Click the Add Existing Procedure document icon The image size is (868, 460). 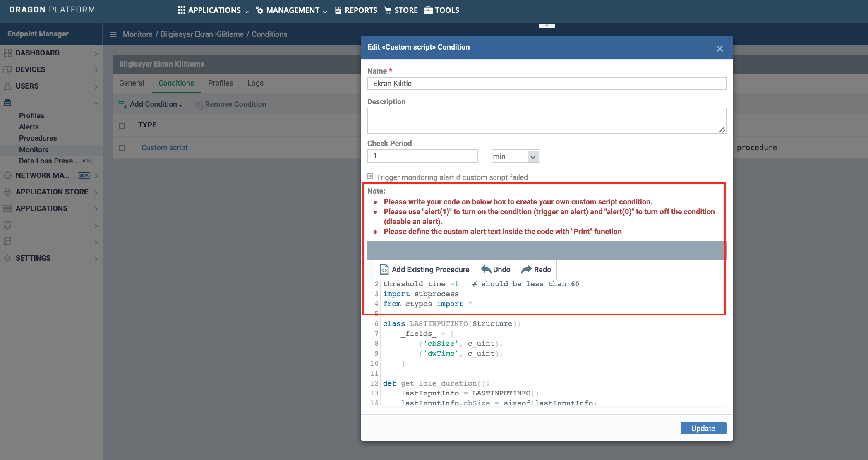[x=384, y=269]
